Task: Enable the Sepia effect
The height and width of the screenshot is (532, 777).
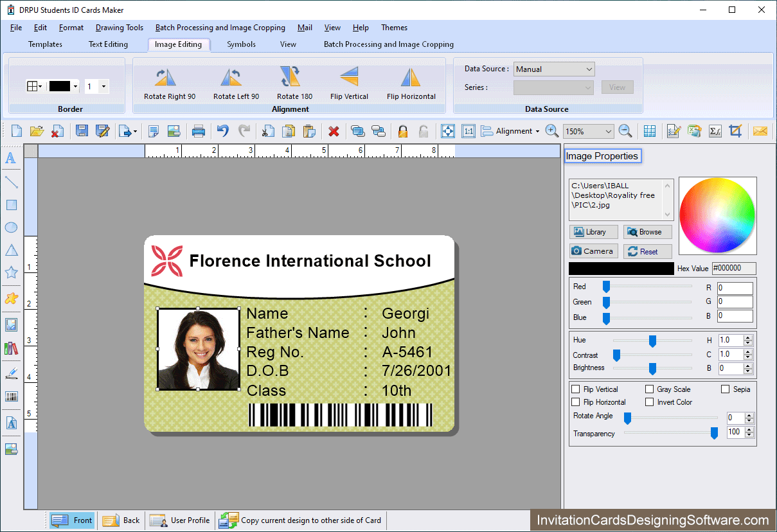Action: coord(724,389)
